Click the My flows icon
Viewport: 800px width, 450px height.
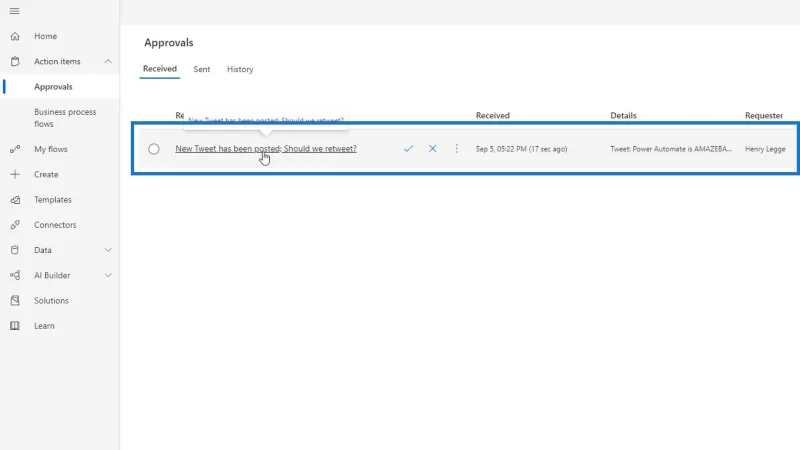tap(15, 149)
